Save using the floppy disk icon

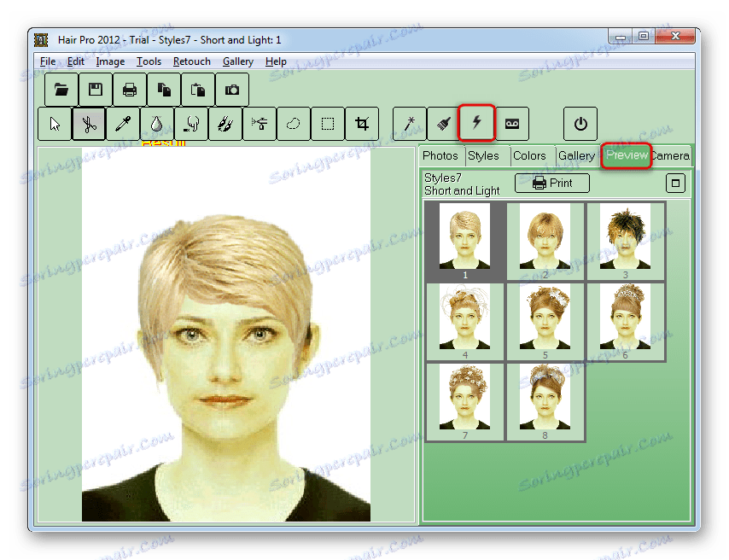pyautogui.click(x=96, y=90)
